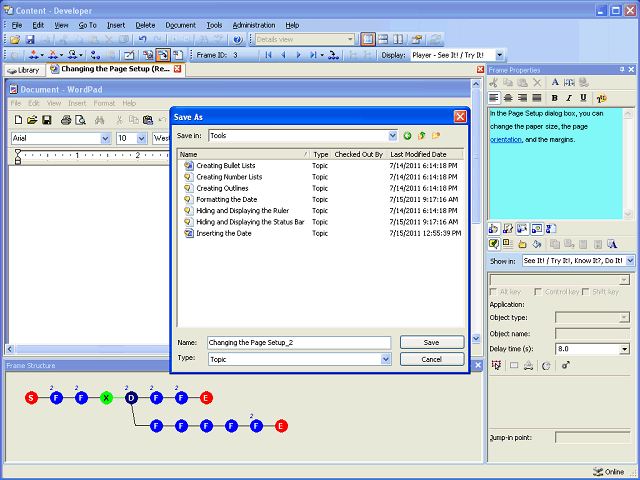Viewport: 640px width, 480px height.
Task: Open the font size 10 dropdown
Action: pyautogui.click(x=141, y=138)
